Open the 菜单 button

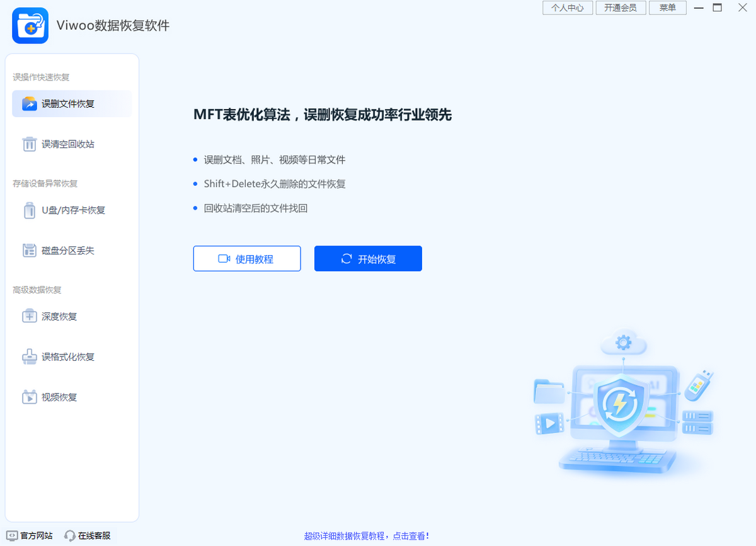coord(668,8)
